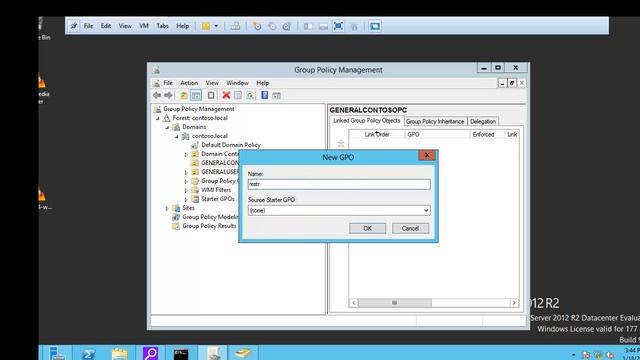This screenshot has height=360, width=640.
Task: Select Default Domain Policy in the tree
Action: pyautogui.click(x=231, y=145)
